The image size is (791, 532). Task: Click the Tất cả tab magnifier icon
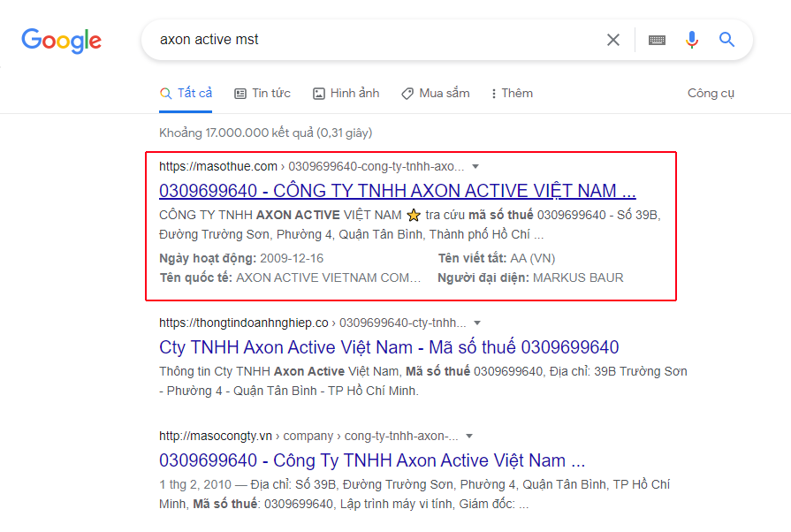tap(165, 94)
